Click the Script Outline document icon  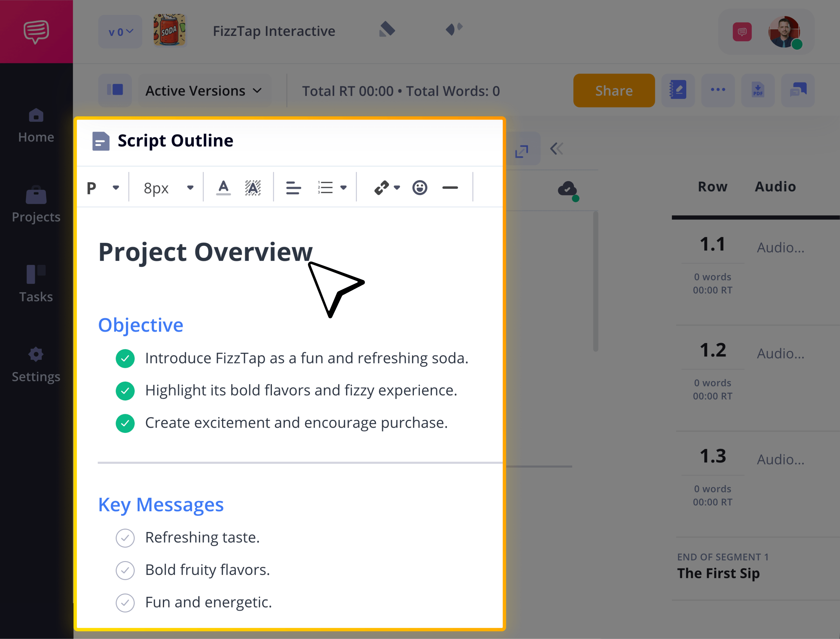101,141
